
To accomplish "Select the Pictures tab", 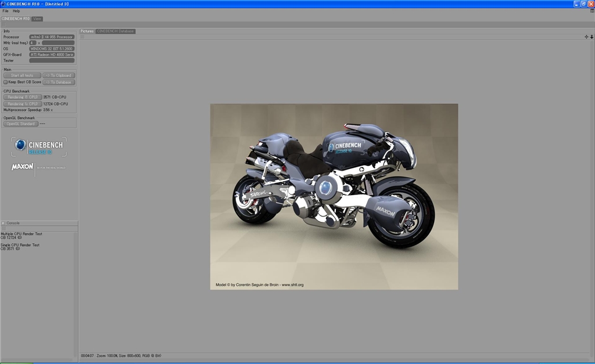I will click(87, 31).
